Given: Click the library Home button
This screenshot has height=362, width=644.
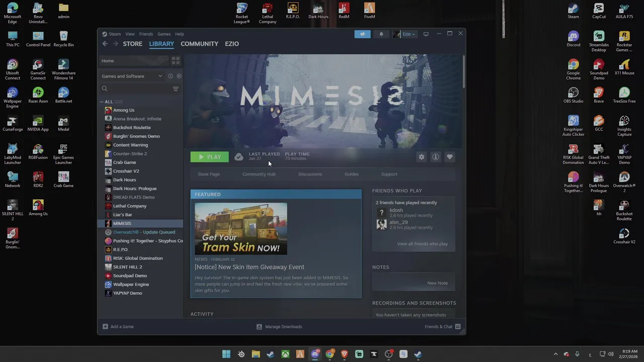Looking at the screenshot, I should (x=134, y=61).
